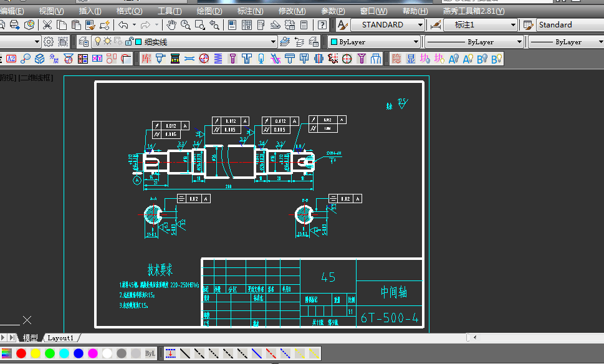Open the Tool Palettes window icon
604x364 pixels.
[x=261, y=25]
